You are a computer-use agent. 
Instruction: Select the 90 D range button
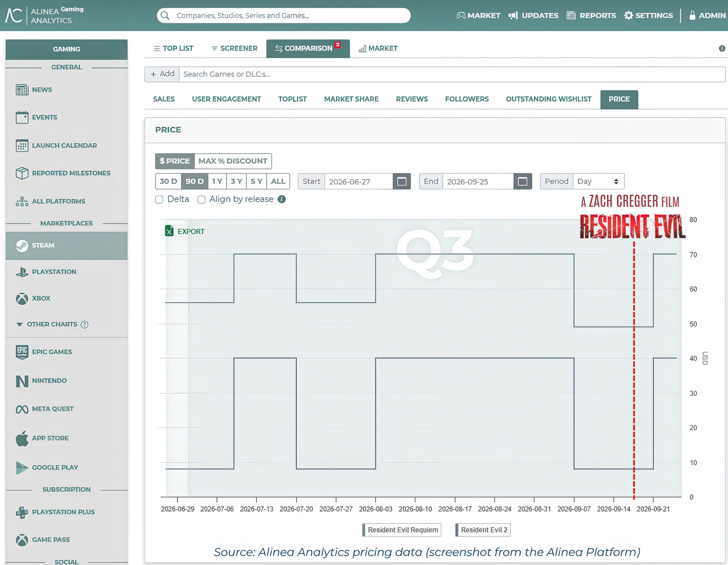(x=195, y=182)
